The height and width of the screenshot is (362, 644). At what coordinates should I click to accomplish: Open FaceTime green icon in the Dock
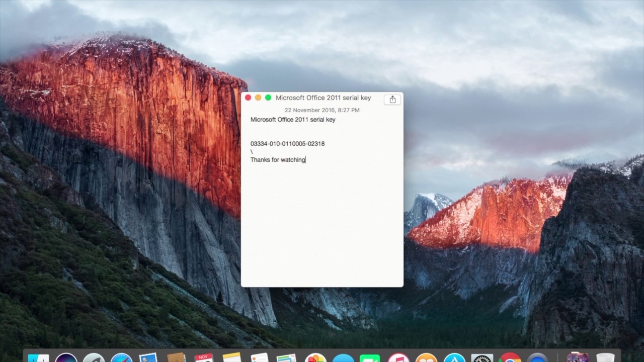370,358
